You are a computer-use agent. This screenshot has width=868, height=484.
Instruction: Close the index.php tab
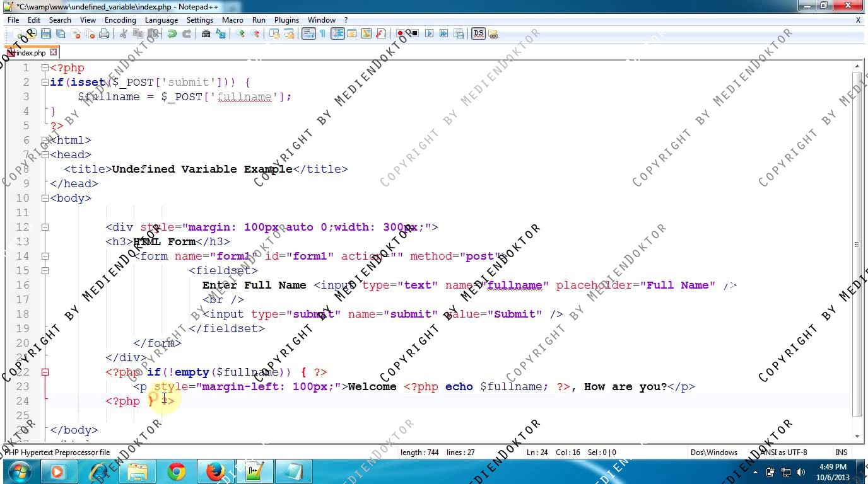pos(54,52)
